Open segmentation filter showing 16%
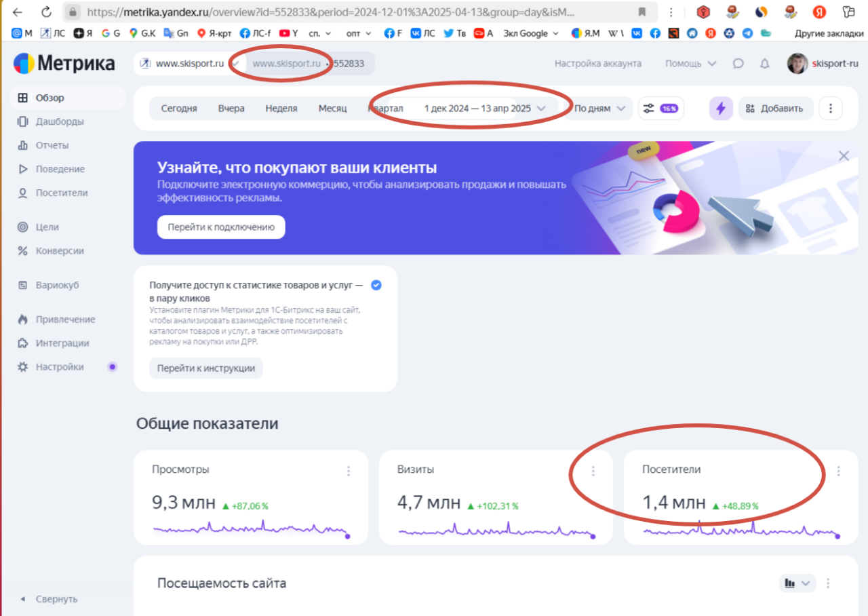Viewport: 868px width, 616px height. [661, 109]
